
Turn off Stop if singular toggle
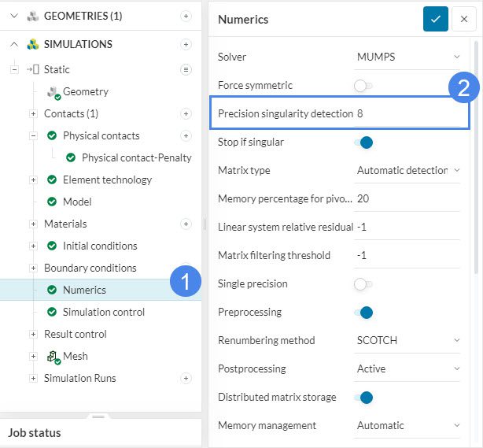tap(363, 142)
